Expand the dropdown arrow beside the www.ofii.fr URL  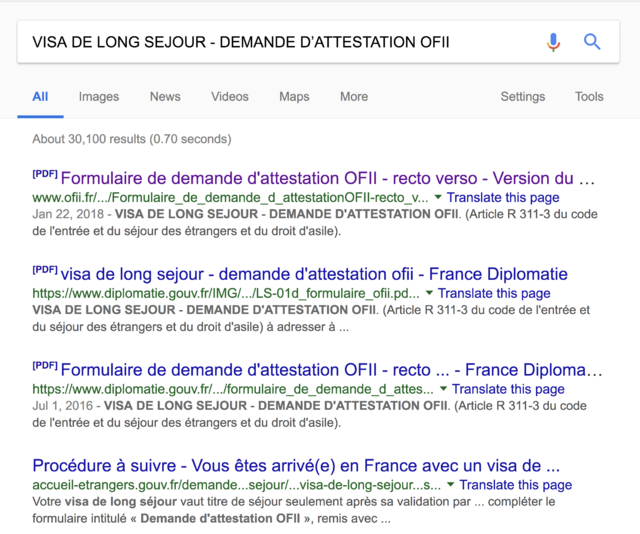pos(438,197)
